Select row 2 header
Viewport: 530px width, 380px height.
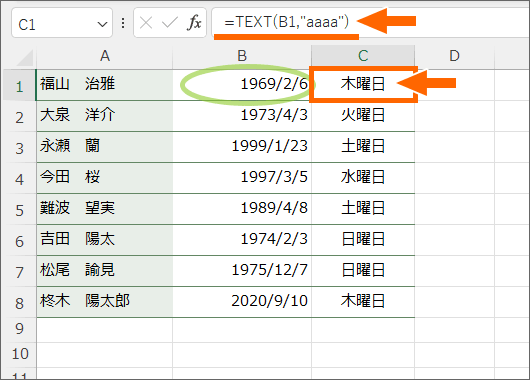(19, 116)
